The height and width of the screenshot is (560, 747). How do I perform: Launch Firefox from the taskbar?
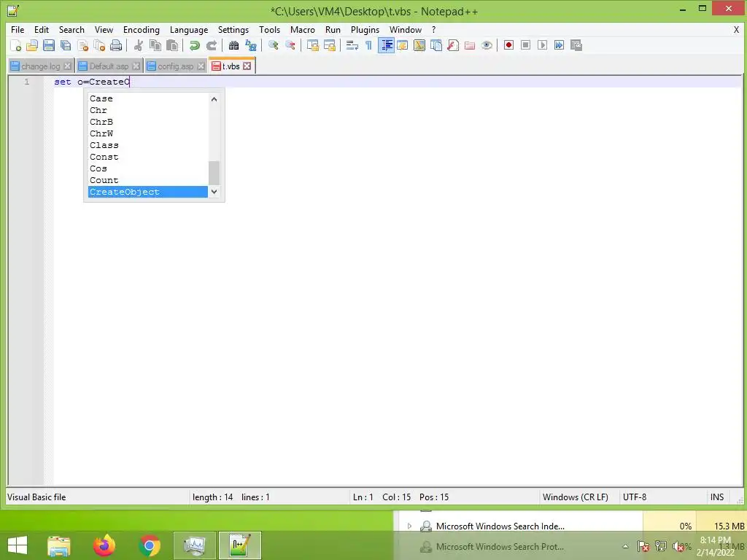[x=104, y=545]
